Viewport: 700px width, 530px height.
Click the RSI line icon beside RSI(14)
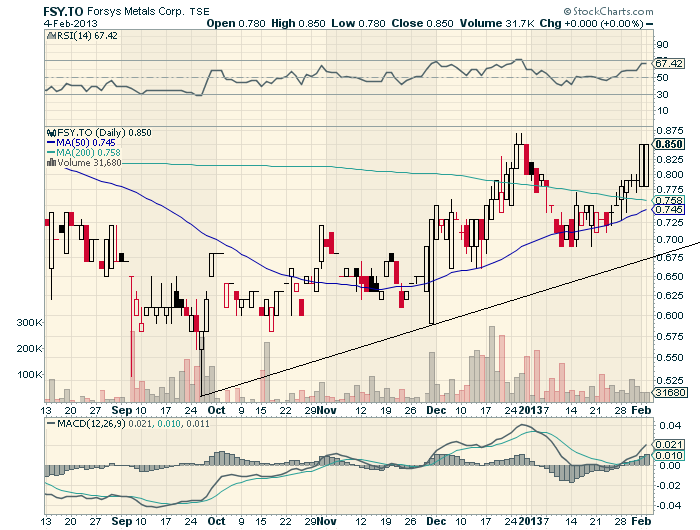50,36
